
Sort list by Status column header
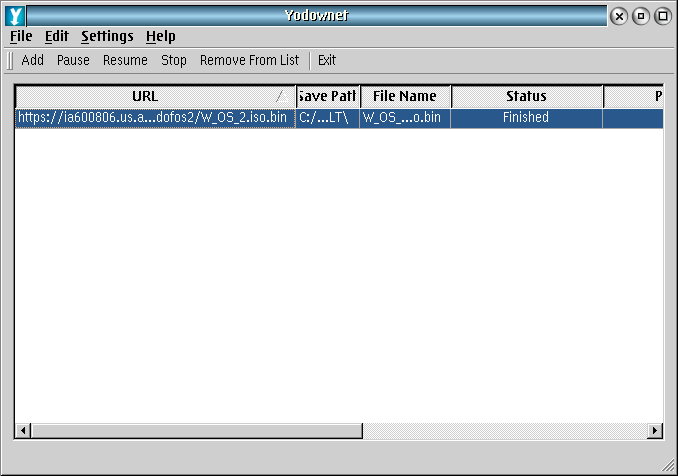[x=526, y=96]
